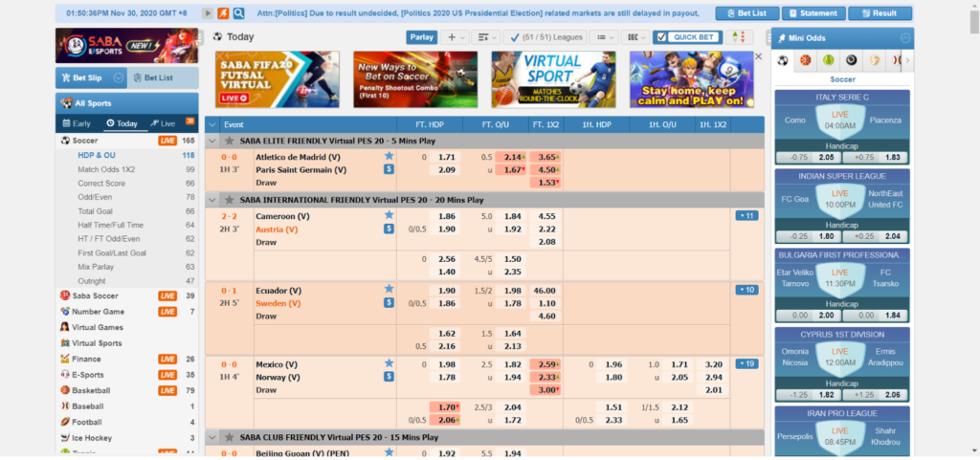This screenshot has width=980, height=460.
Task: Star the SABA CLUB FRIENDLY league
Action: point(230,438)
